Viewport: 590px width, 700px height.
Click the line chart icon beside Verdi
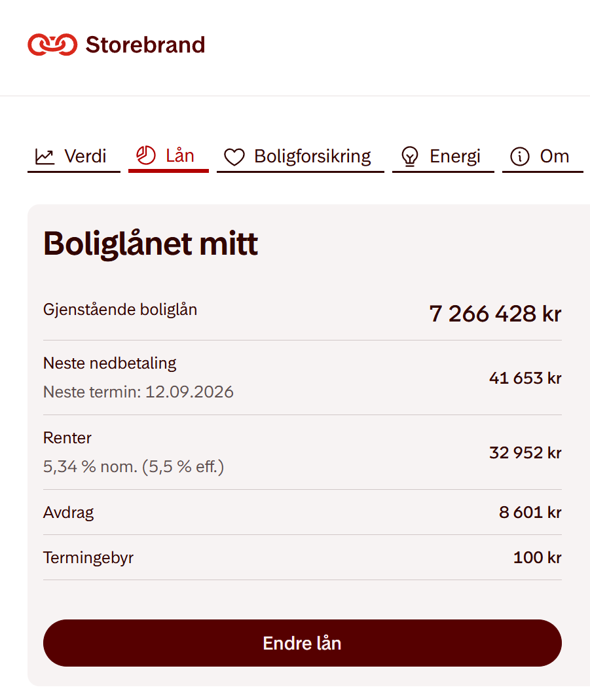(x=45, y=157)
